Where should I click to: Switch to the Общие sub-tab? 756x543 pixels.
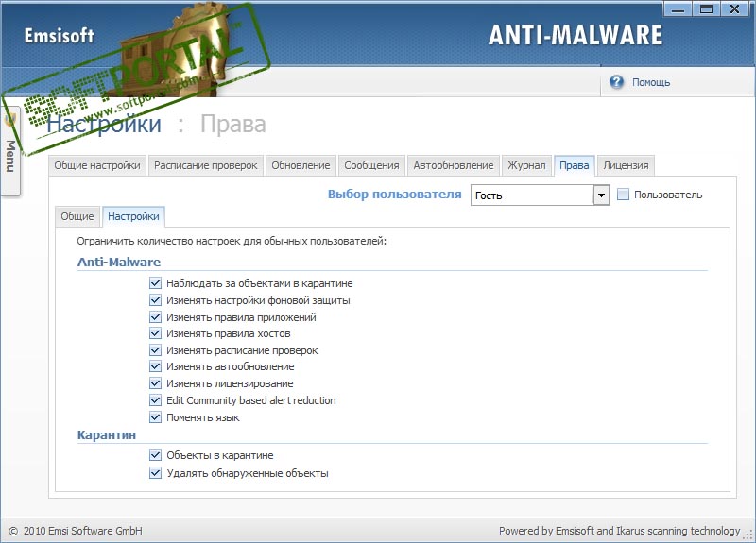coord(77,217)
